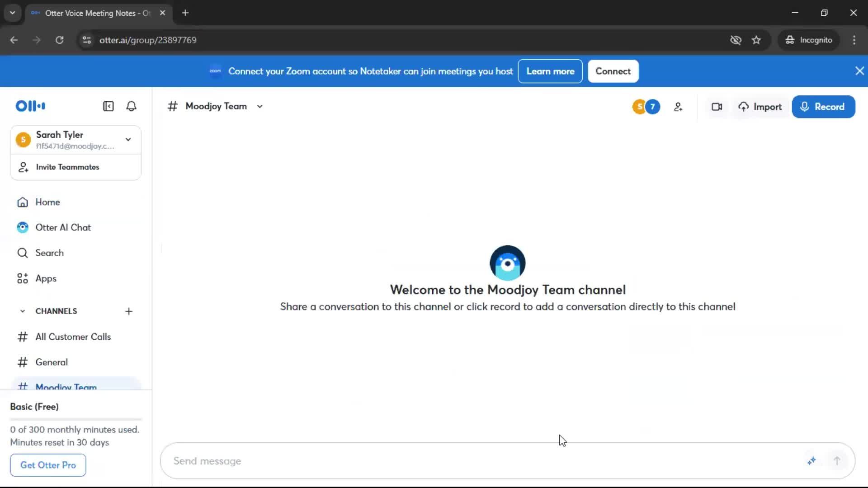Open notifications bell
Viewport: 868px width, 488px height.
pyautogui.click(x=131, y=106)
